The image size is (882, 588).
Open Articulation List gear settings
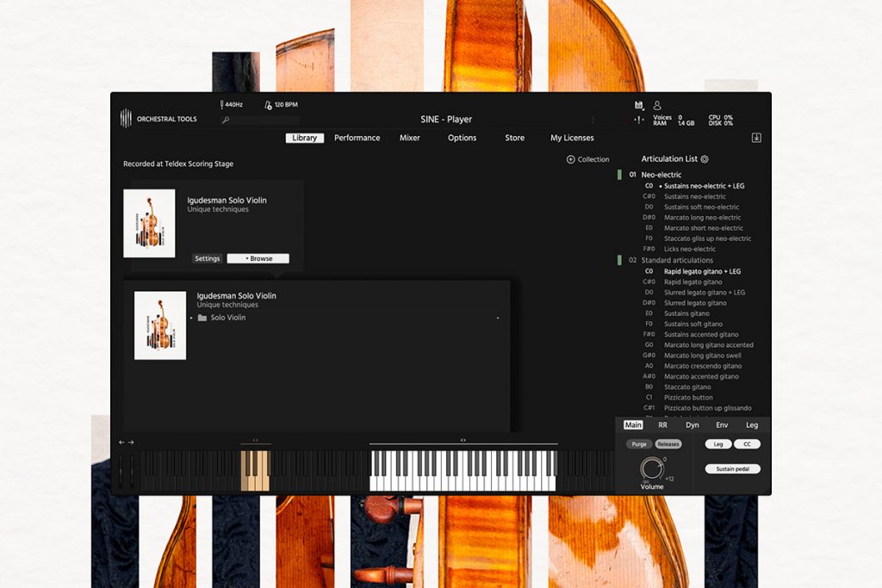pos(705,159)
